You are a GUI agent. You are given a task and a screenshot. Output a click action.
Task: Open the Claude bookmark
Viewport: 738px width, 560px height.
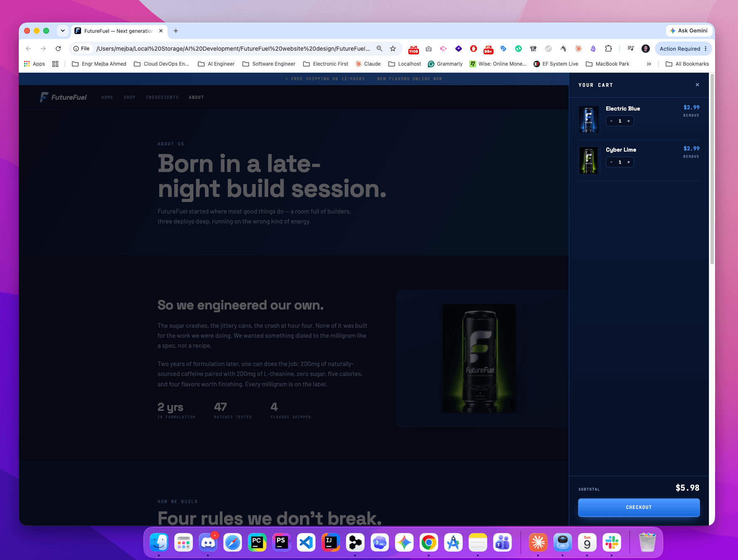coord(368,64)
